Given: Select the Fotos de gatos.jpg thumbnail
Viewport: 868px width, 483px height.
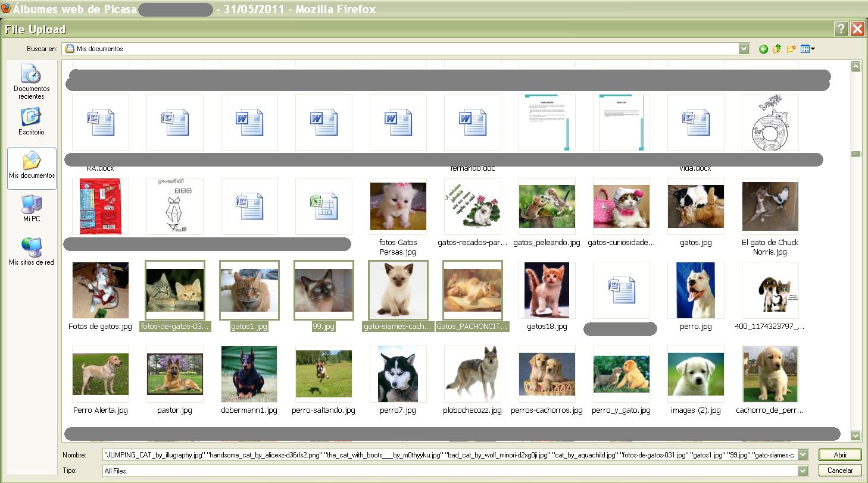Looking at the screenshot, I should pyautogui.click(x=101, y=290).
